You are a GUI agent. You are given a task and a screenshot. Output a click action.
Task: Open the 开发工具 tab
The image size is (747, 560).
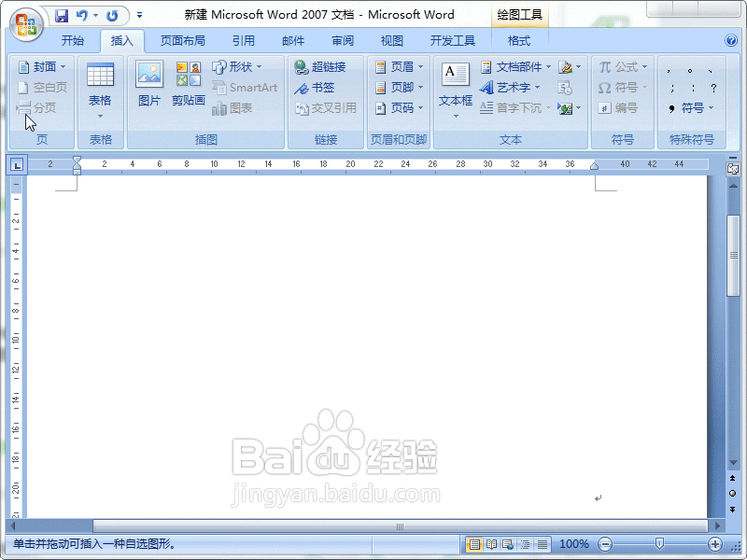coord(453,41)
